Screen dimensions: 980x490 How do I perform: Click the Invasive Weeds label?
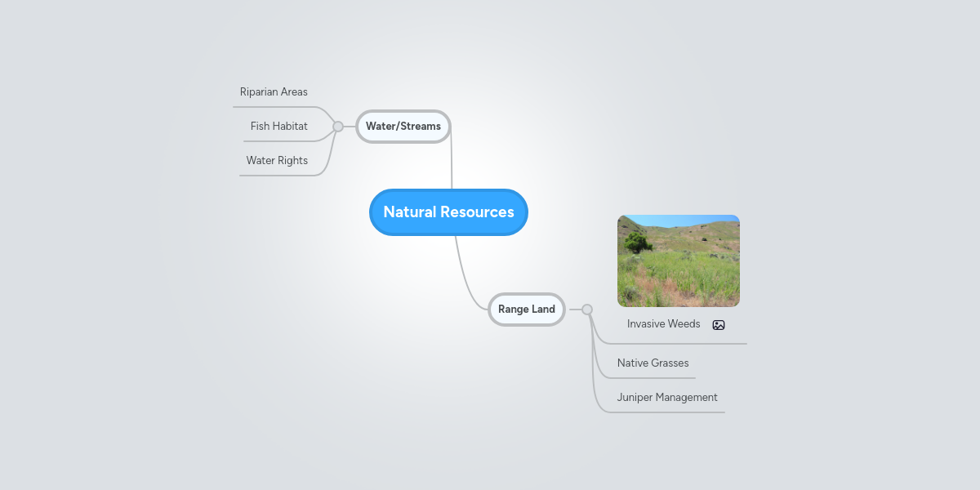coord(663,324)
